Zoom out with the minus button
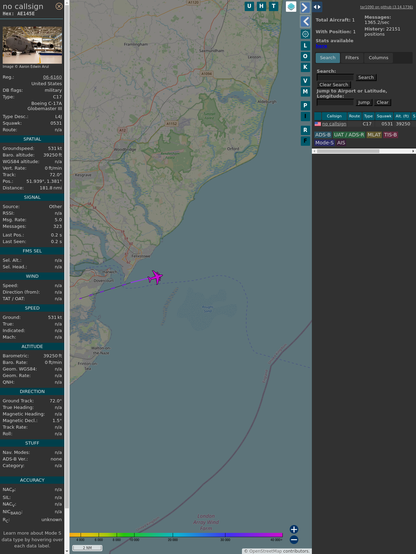416x554 pixels. [294, 540]
